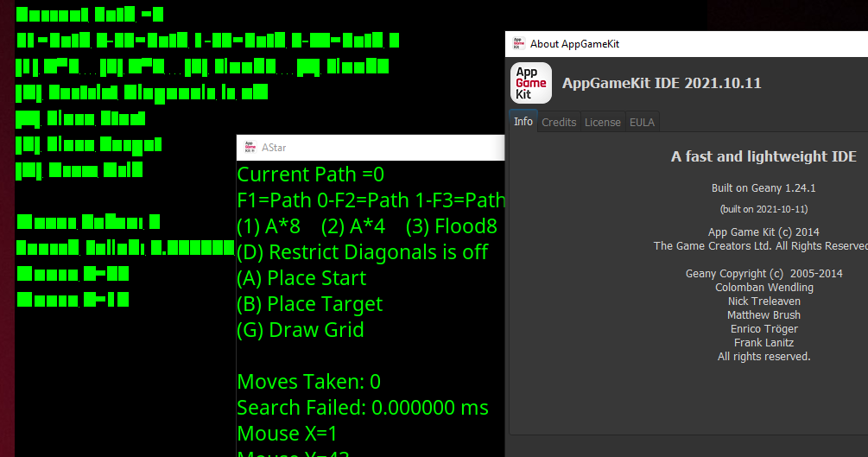Click the AppGameKit logo in About dialog
This screenshot has height=457, width=868.
pos(531,83)
